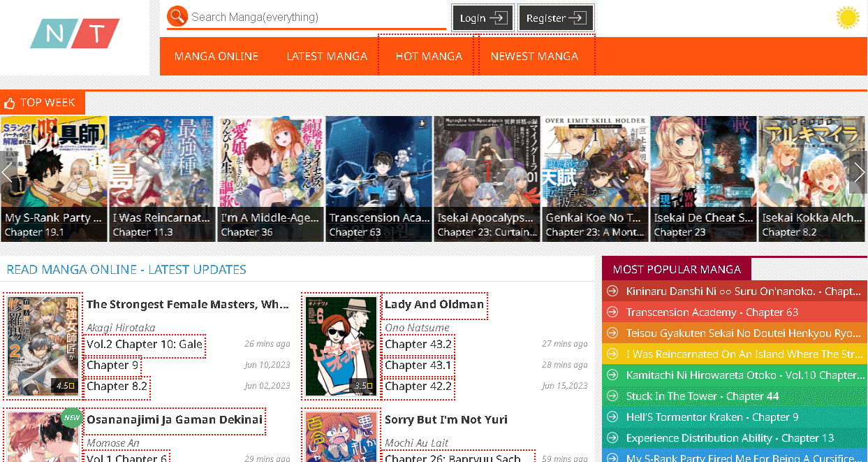Screen dimensions: 868x462
Task: Click arrow icon beside Teisou Gyakuten entry
Action: 612,333
